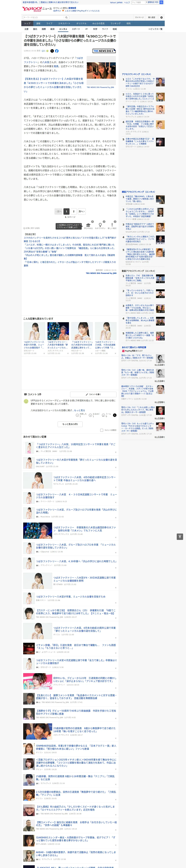Screen dimensions: 186x868
Task: Select the 経済 category
Action: pyautogui.click(x=52, y=29)
